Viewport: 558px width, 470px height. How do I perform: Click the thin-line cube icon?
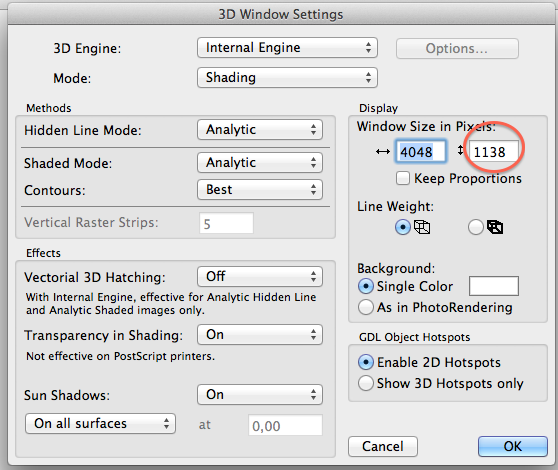click(x=422, y=227)
